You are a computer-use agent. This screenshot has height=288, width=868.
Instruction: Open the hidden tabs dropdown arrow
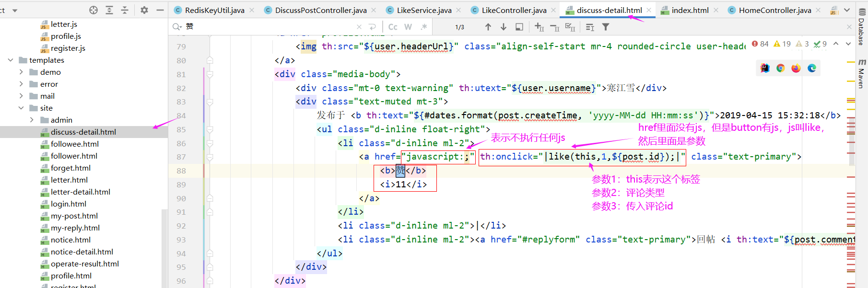pos(847,10)
